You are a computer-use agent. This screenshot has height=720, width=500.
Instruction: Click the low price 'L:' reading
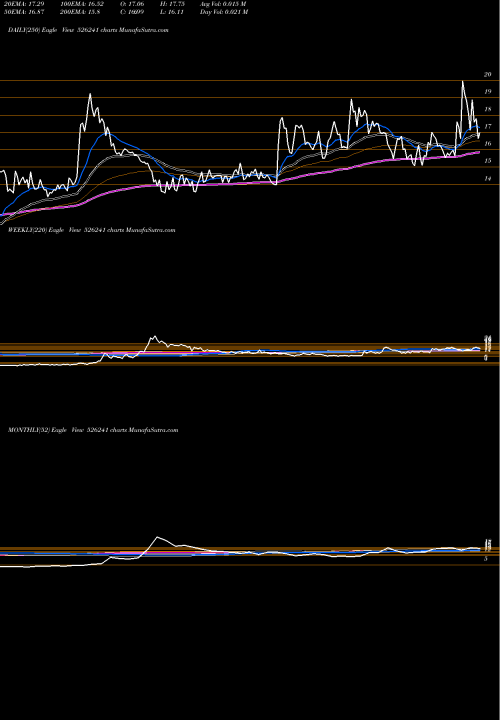(x=173, y=12)
